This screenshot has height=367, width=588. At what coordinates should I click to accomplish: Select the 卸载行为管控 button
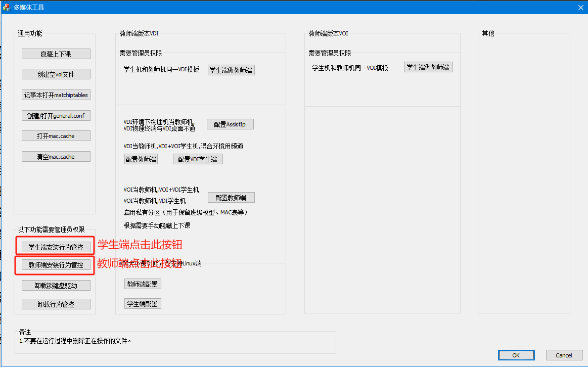pyautogui.click(x=56, y=304)
